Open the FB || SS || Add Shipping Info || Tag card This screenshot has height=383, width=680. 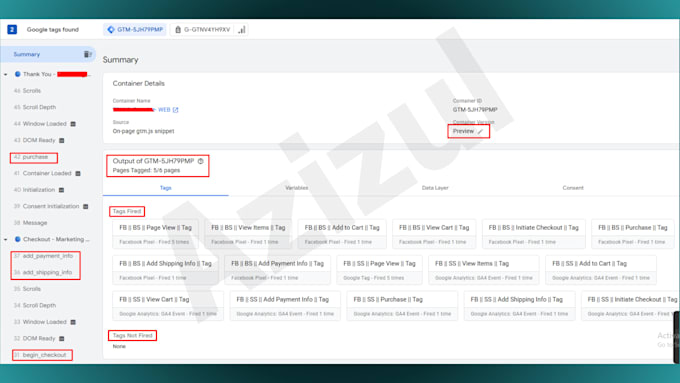(519, 306)
